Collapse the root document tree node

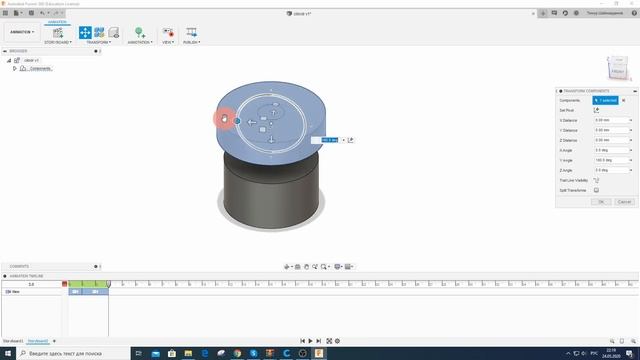click(x=9, y=60)
